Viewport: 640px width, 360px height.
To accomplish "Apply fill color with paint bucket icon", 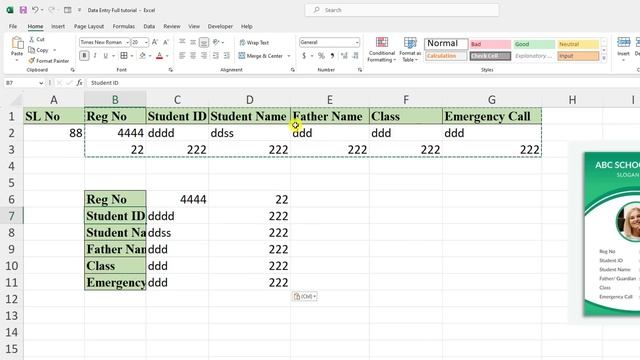I will 142,55.
